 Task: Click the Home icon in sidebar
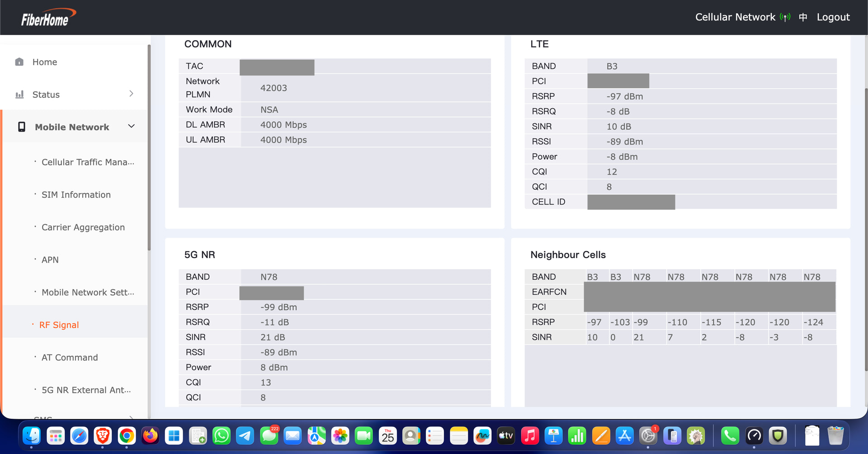pos(19,62)
